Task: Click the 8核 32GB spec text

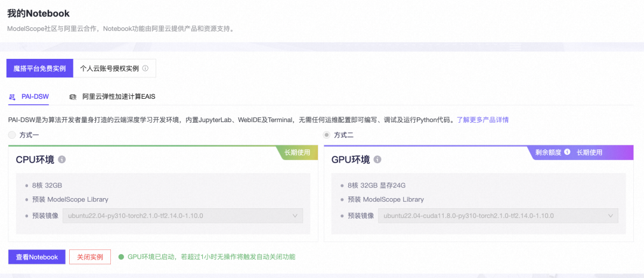Action: [47, 185]
